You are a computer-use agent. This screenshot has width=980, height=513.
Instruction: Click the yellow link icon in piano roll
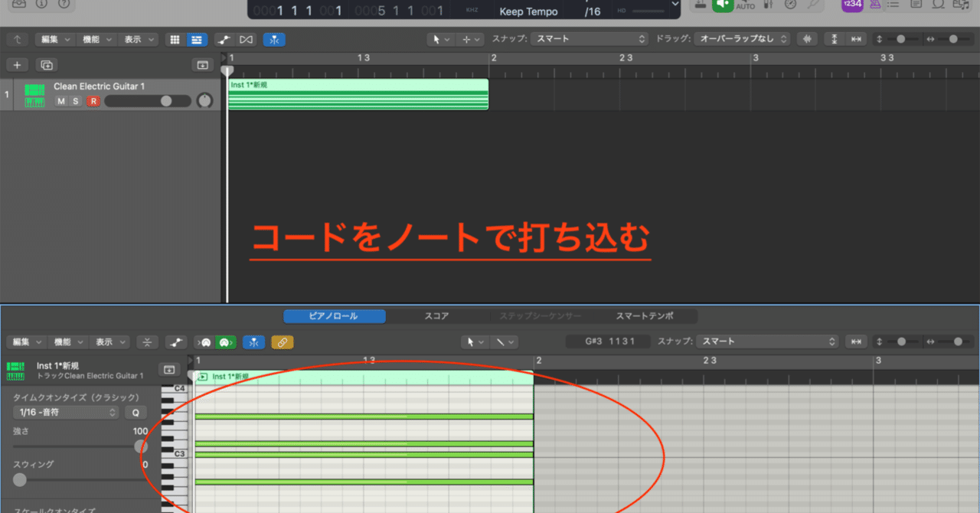283,342
